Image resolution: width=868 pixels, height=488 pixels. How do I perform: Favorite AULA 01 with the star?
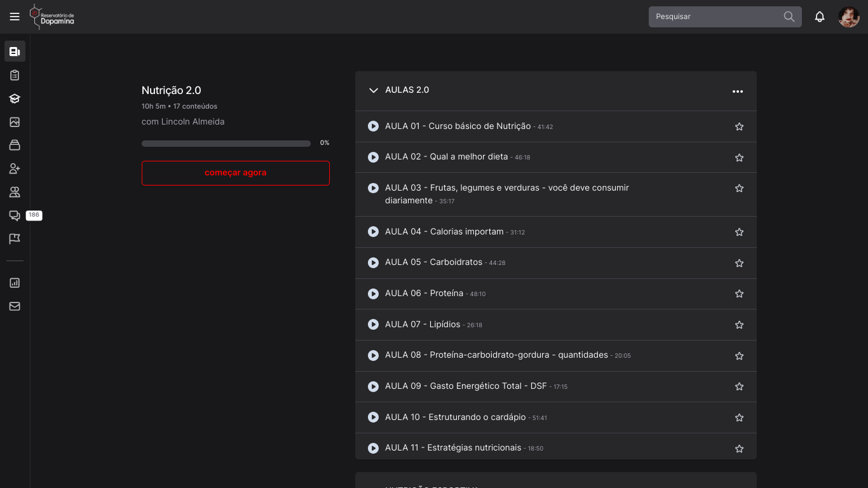coord(739,126)
